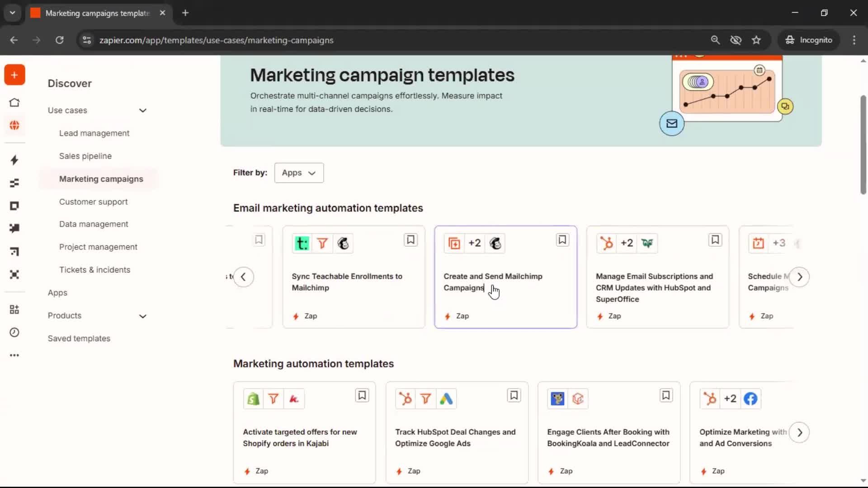The image size is (868, 488).
Task: Click the site information icon in address bar
Action: point(87,40)
